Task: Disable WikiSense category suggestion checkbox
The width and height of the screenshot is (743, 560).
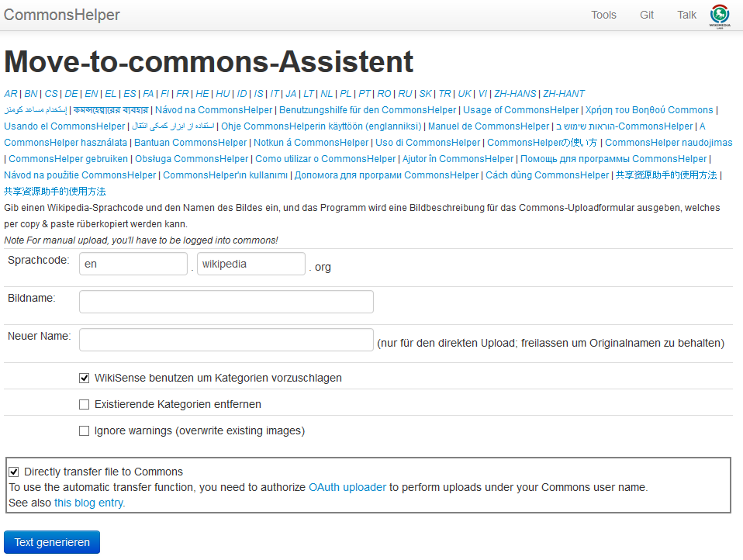Action: (x=84, y=378)
